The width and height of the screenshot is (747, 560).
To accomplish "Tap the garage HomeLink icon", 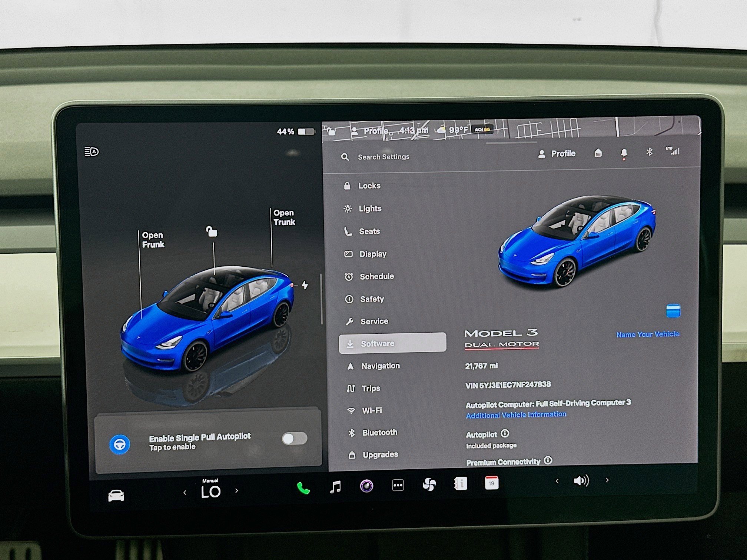I will coord(598,153).
